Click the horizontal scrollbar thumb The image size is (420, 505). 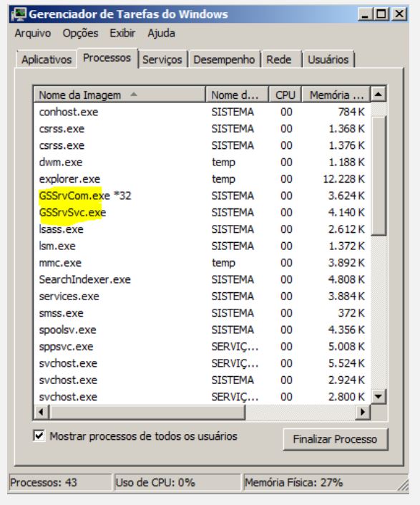pos(147,412)
